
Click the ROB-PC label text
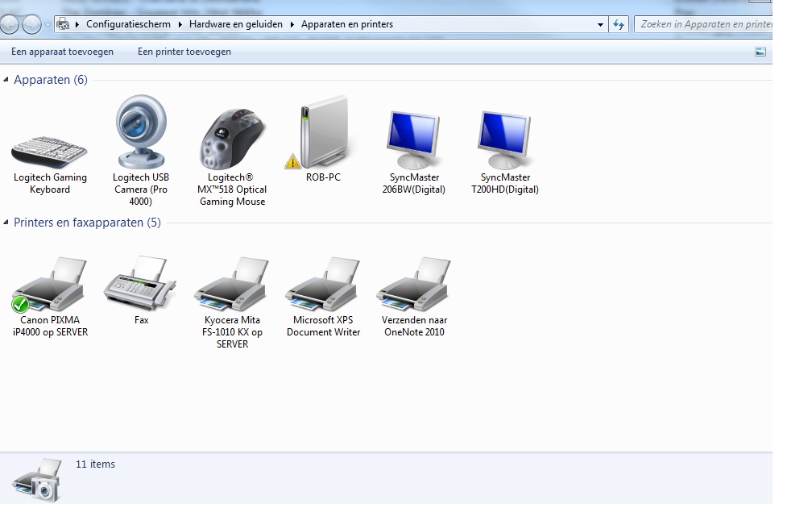(323, 177)
